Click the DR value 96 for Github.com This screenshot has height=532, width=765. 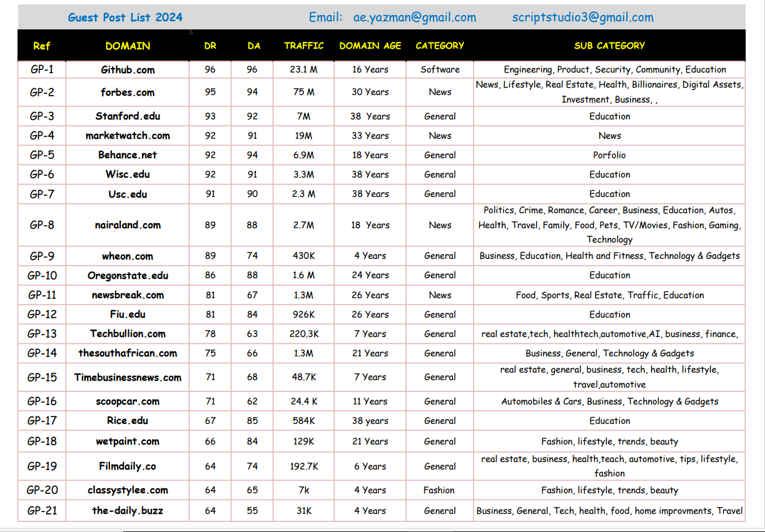(210, 69)
